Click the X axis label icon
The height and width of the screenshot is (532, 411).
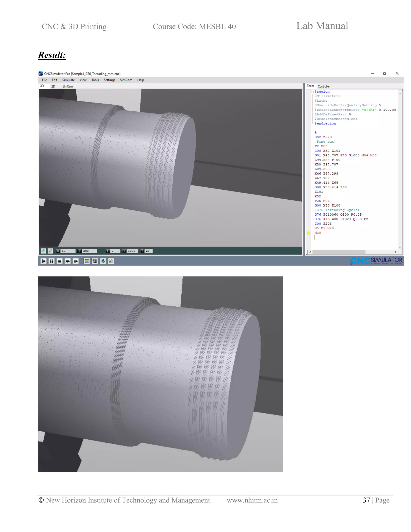click(58, 251)
